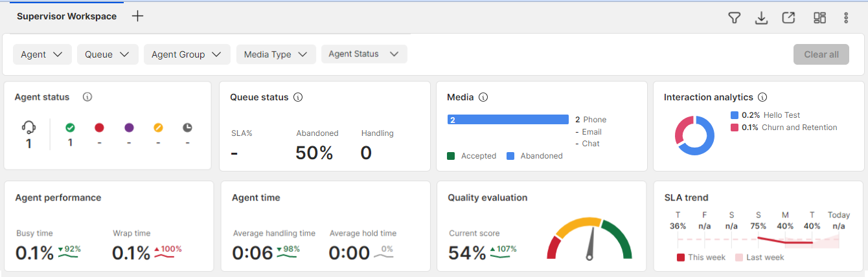The image size is (868, 277).
Task: Click the red busy status icon
Action: (100, 127)
